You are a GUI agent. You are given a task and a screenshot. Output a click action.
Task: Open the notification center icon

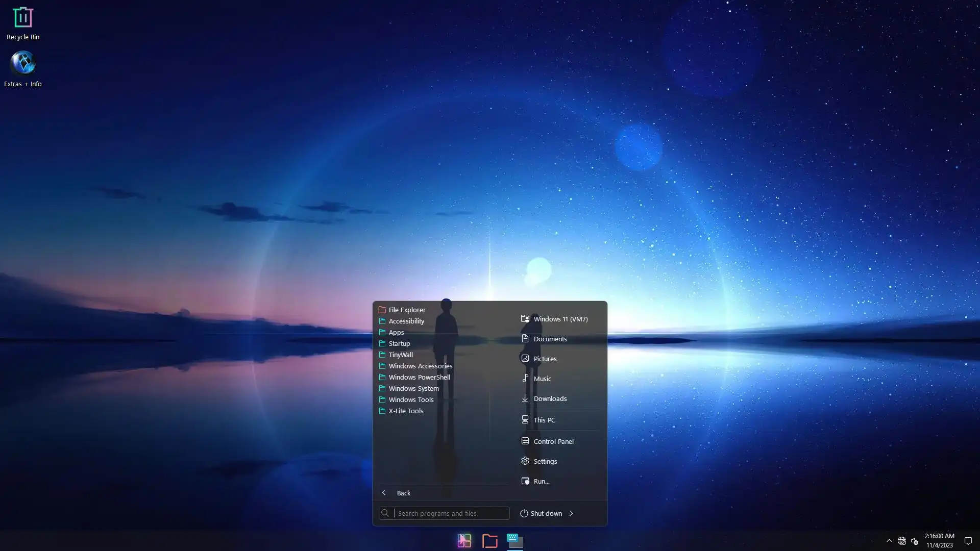(968, 541)
